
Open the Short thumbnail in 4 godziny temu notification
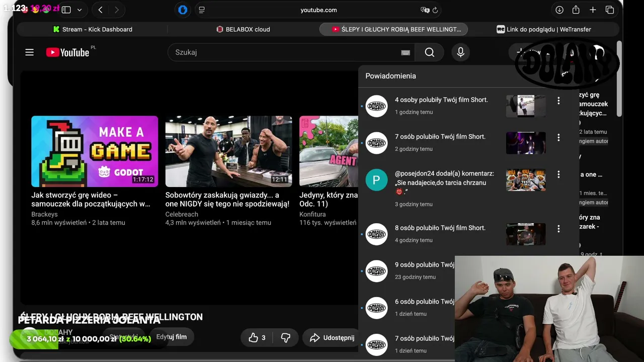(526, 234)
